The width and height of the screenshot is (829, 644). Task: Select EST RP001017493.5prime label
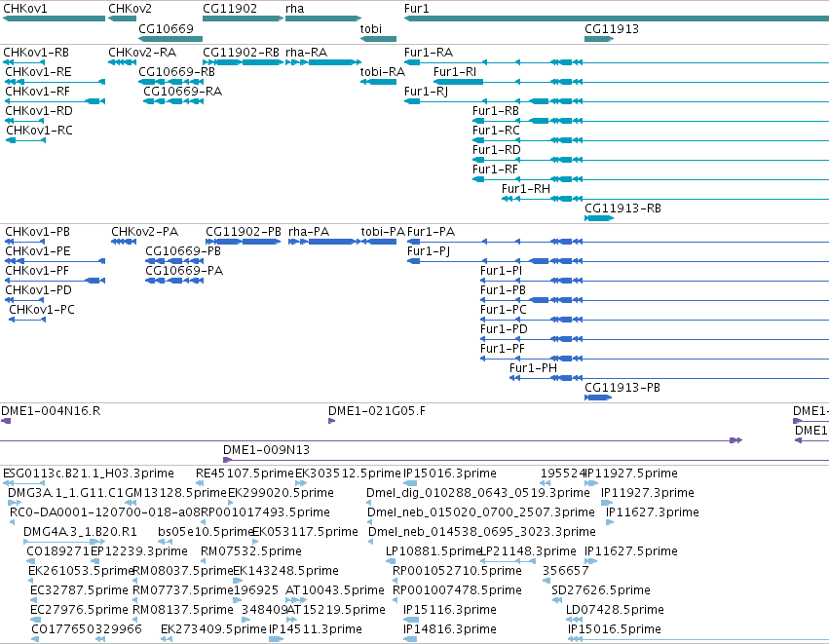[x=265, y=512]
